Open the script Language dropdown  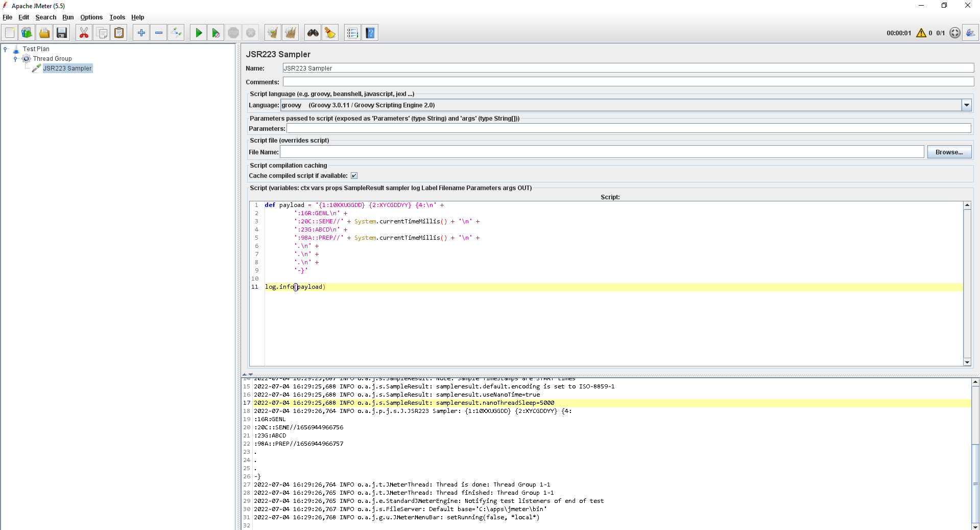tap(966, 105)
